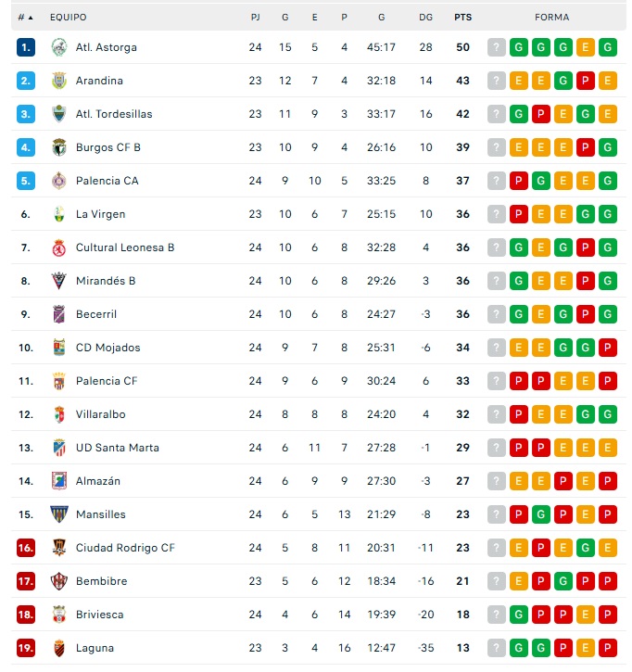Click Laguna's yellow E form badge
The width and height of the screenshot is (632, 672).
click(586, 648)
